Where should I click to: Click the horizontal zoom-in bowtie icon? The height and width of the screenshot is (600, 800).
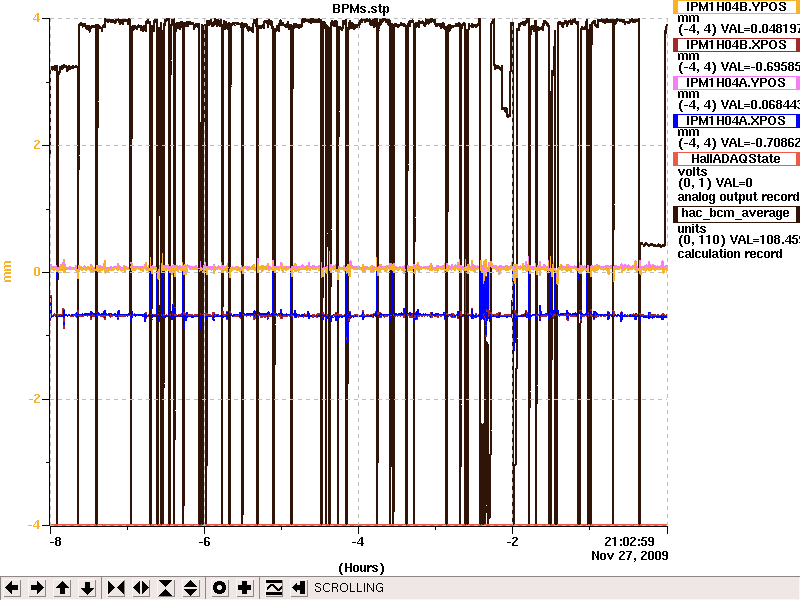(x=116, y=588)
